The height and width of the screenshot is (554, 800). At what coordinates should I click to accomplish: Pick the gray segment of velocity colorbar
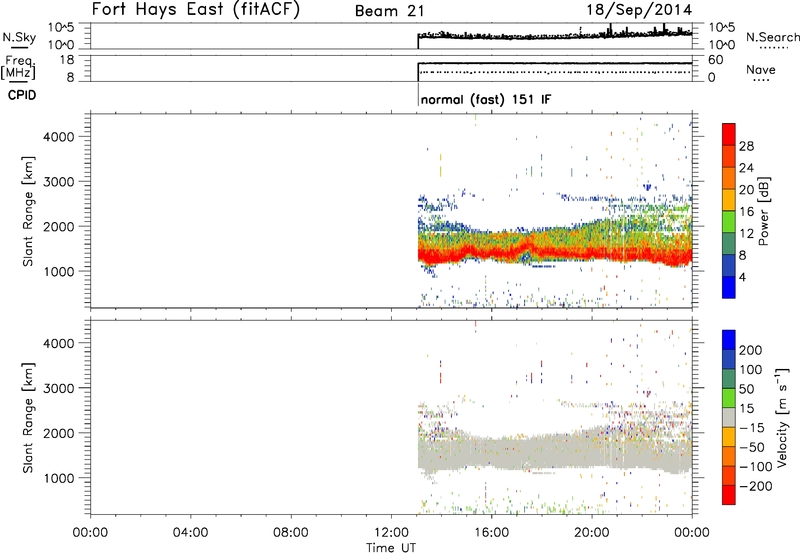click(x=729, y=418)
